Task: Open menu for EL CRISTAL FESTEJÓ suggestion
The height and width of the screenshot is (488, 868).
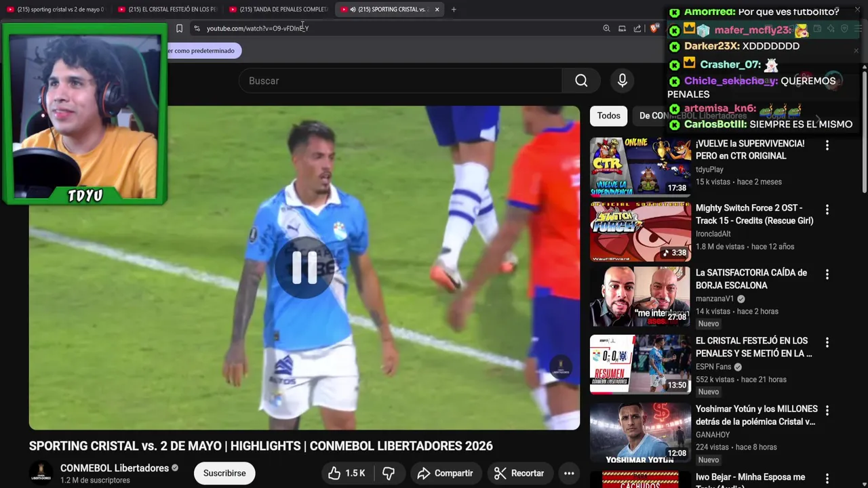Action: 827,342
